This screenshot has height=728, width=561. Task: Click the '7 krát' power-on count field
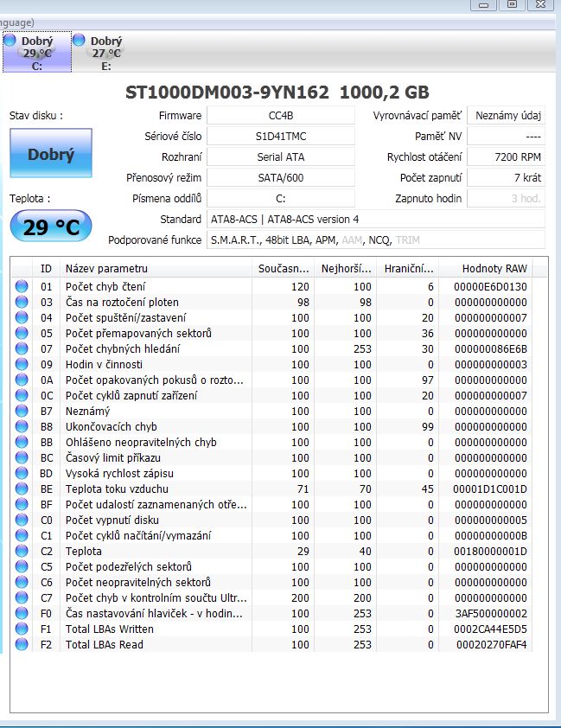pyautogui.click(x=506, y=177)
